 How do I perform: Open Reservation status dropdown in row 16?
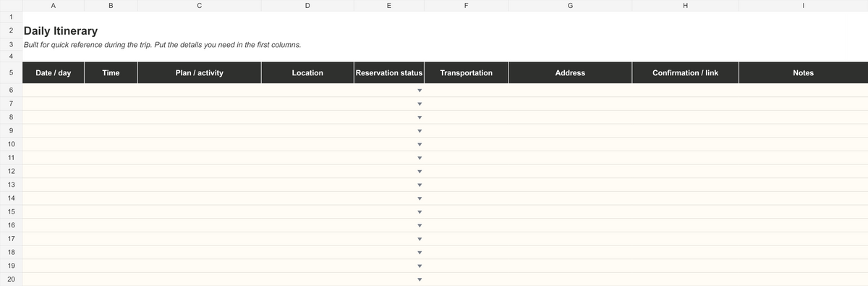pyautogui.click(x=419, y=226)
